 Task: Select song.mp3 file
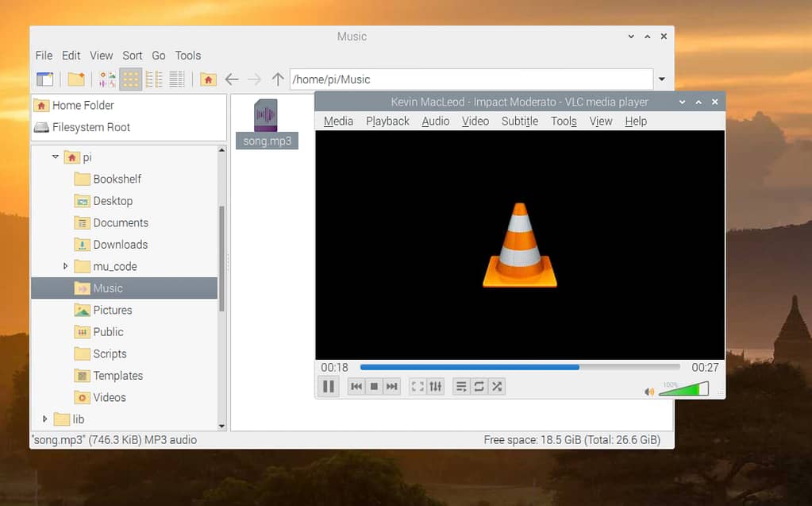tap(267, 123)
